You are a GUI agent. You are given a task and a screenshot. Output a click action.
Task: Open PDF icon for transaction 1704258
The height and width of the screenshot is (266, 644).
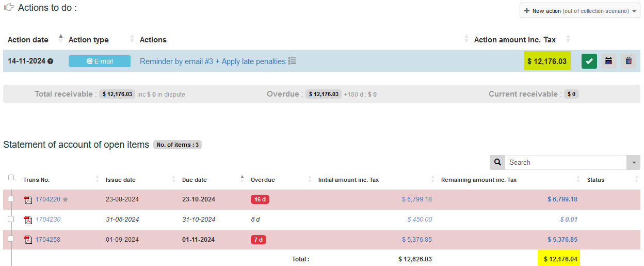point(28,240)
